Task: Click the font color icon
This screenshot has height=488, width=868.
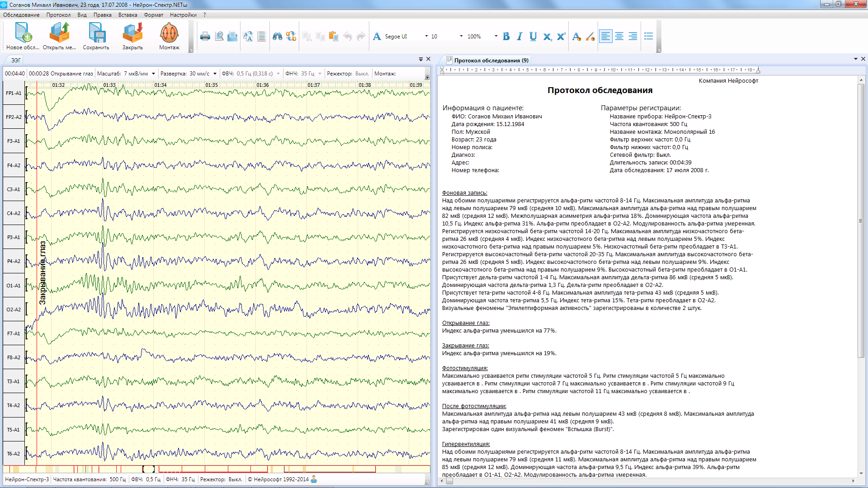Action: pos(576,37)
